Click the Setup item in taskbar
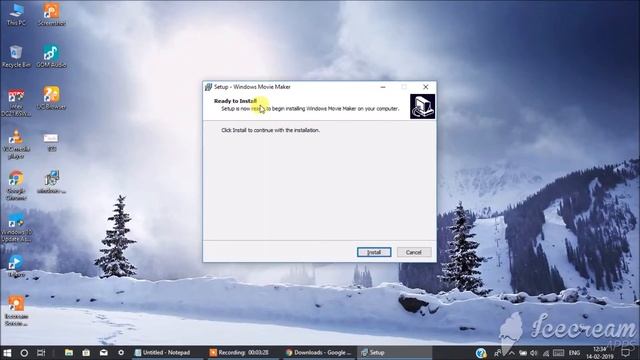The width and height of the screenshot is (640, 360). coord(394,353)
